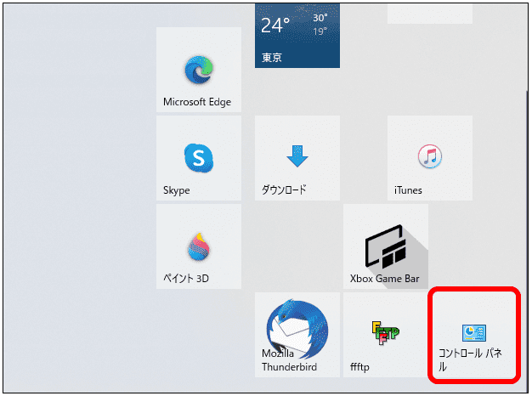Click the ffftp label text
Screen dimensions: 532x396
359,367
